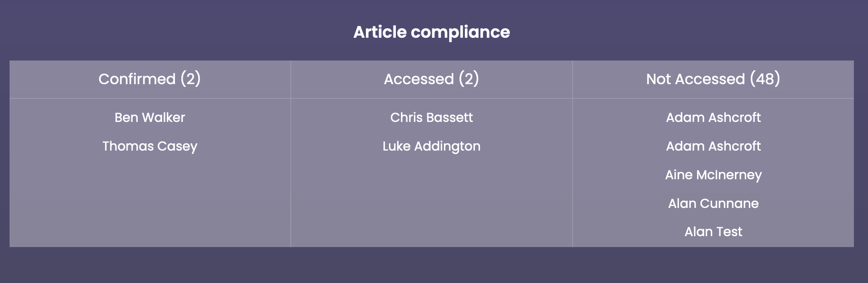Select Thomas Casey in Confirmed list
868x283 pixels.
coord(150,146)
